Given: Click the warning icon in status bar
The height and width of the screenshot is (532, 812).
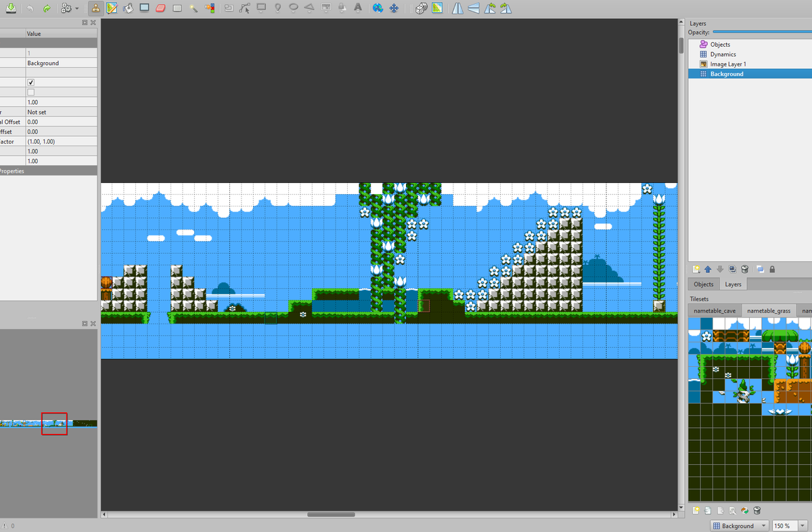Looking at the screenshot, I should (5, 526).
